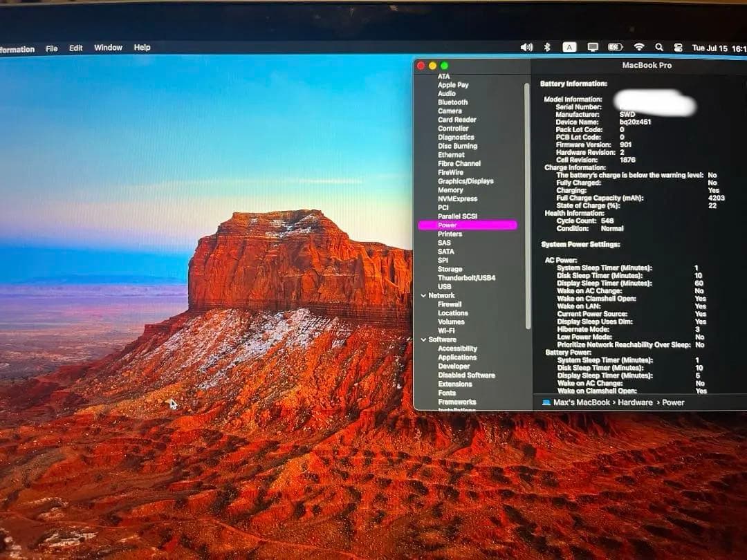The height and width of the screenshot is (560, 747).
Task: Select Applications under Software
Action: coord(456,357)
